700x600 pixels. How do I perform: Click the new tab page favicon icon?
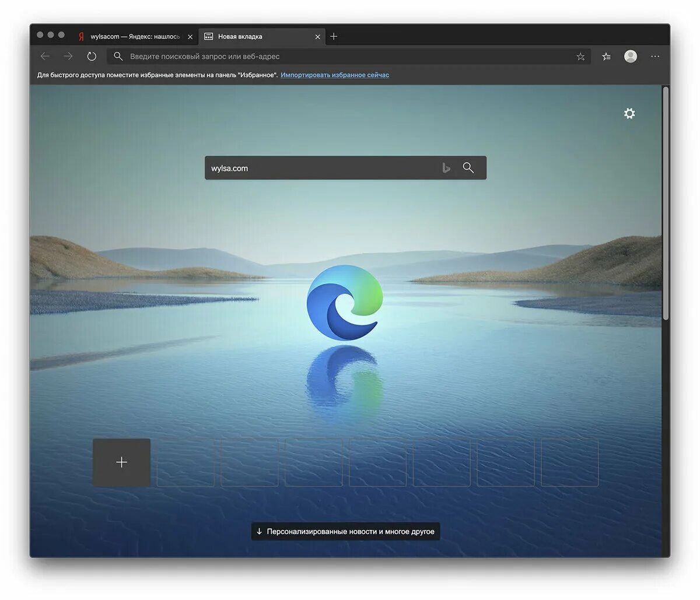208,36
